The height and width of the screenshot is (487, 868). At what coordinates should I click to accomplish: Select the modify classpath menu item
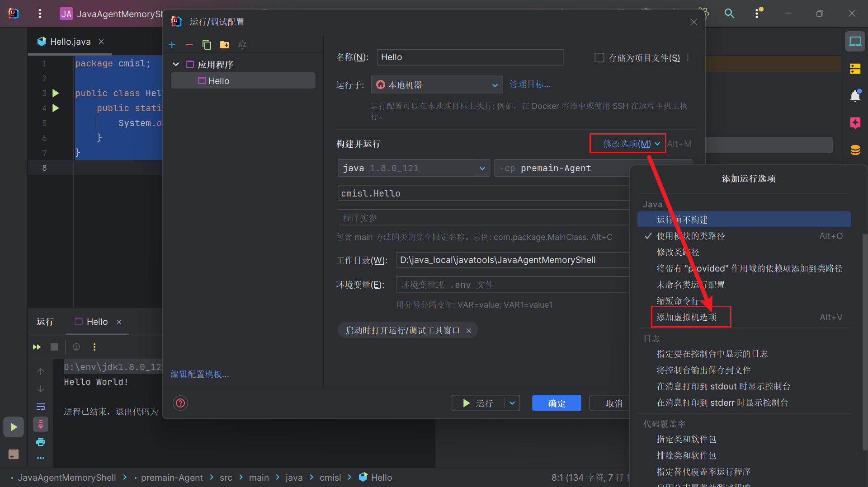click(x=744, y=252)
